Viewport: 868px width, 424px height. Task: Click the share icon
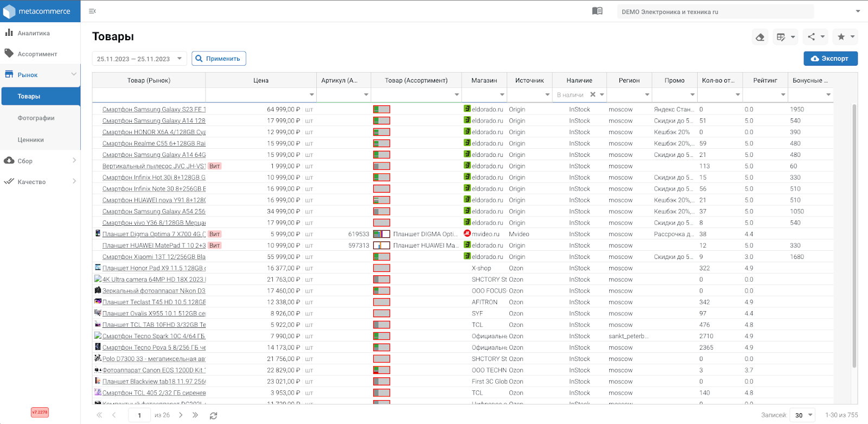[x=815, y=37]
